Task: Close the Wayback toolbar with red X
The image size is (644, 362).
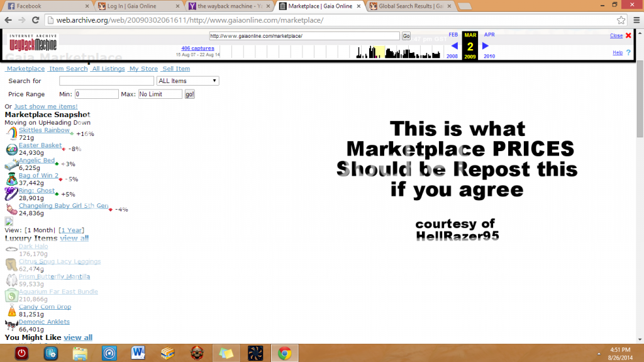Action: click(628, 36)
